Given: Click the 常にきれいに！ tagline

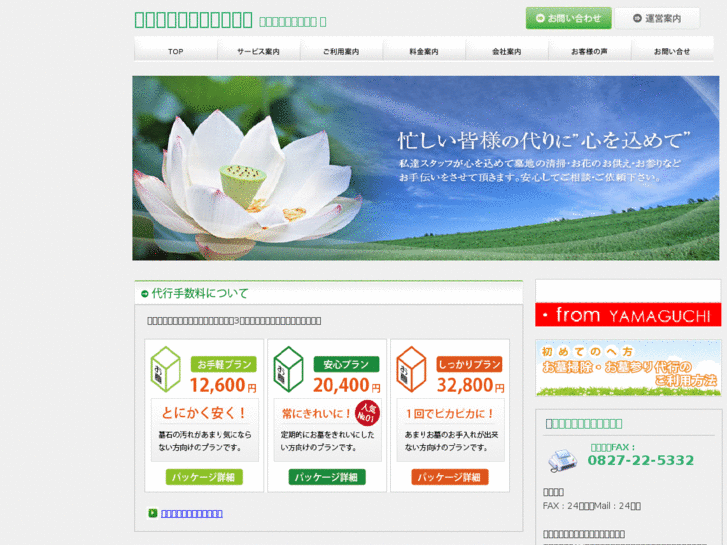Looking at the screenshot, I should (x=317, y=413).
